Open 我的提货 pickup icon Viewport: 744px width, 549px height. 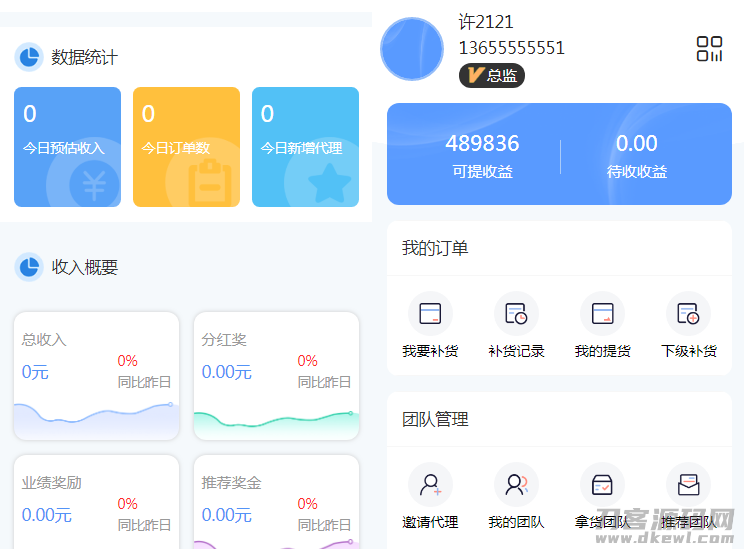pos(602,314)
